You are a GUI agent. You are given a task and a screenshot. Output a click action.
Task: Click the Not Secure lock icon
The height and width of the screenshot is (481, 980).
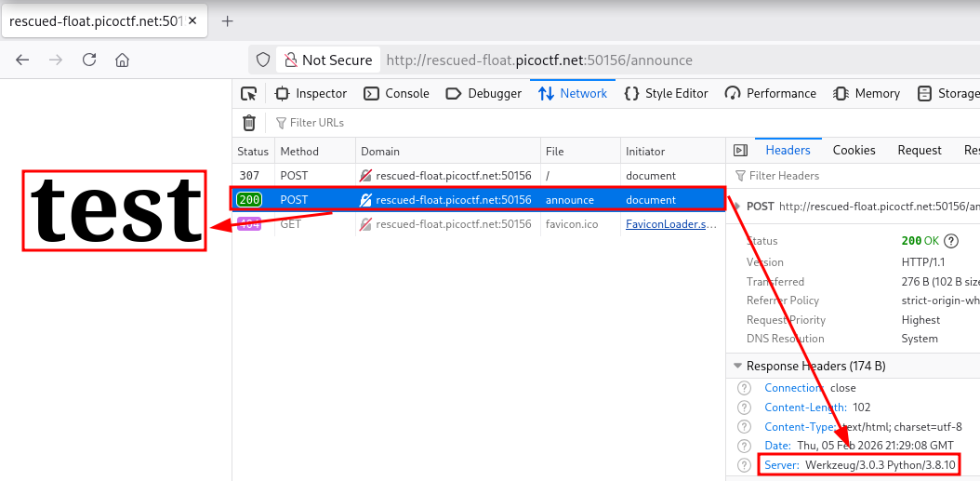(x=291, y=60)
